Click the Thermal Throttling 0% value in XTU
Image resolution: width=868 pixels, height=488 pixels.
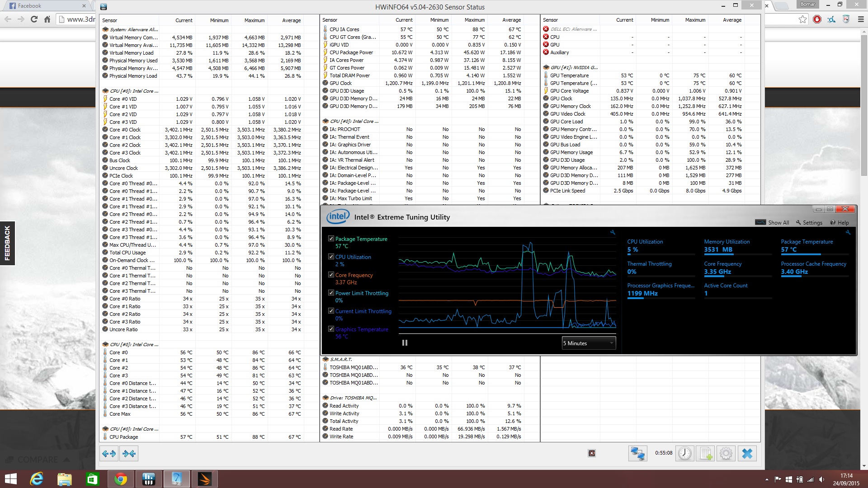632,272
